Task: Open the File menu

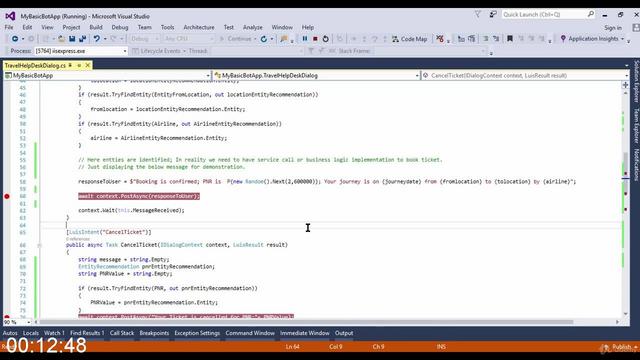Action: [9, 27]
